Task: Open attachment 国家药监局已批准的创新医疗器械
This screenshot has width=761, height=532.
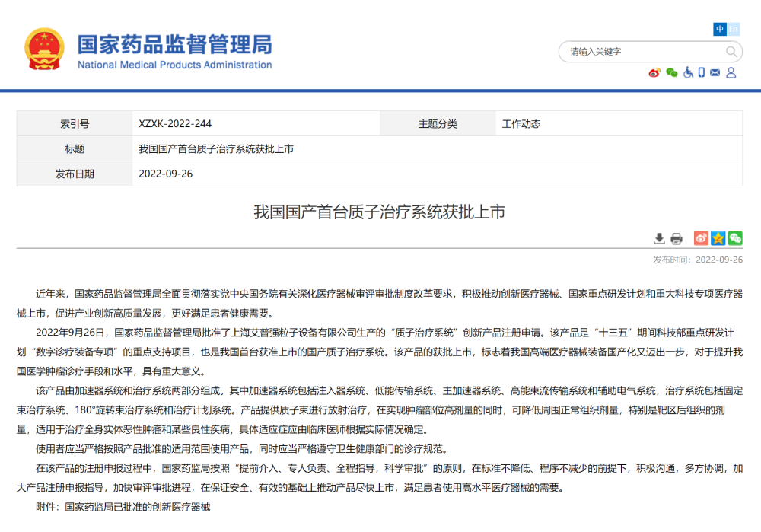Action: pos(137,507)
